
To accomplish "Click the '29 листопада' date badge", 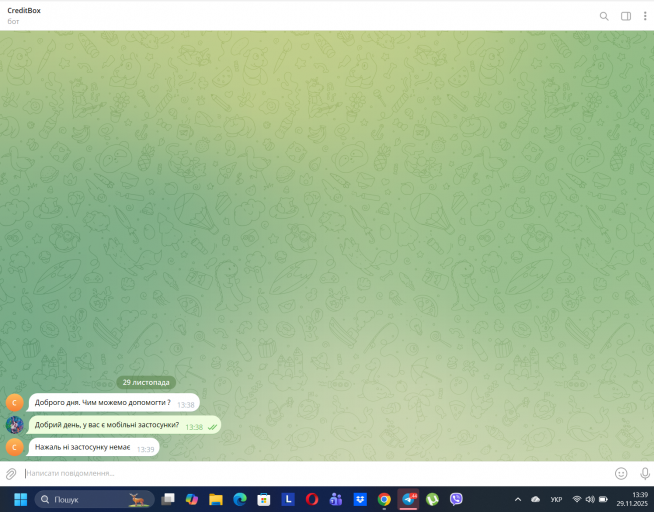I will 146,382.
